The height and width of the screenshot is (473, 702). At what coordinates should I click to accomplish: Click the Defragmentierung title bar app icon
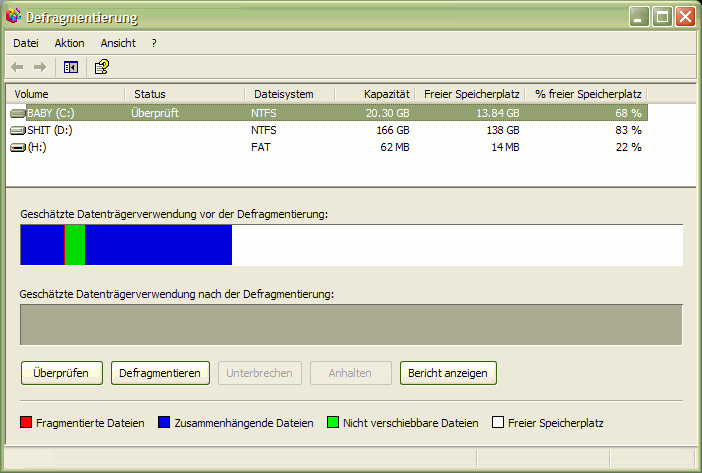(x=13, y=18)
